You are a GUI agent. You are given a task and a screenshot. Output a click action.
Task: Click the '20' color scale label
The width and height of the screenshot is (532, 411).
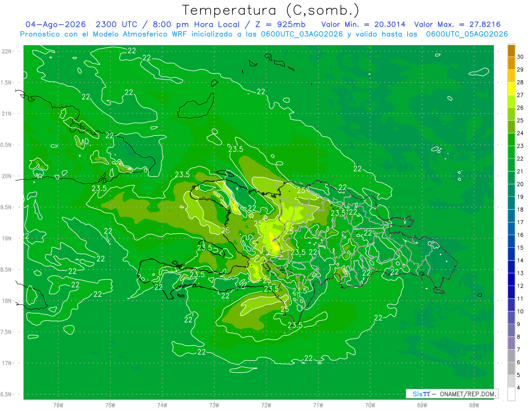tap(520, 184)
